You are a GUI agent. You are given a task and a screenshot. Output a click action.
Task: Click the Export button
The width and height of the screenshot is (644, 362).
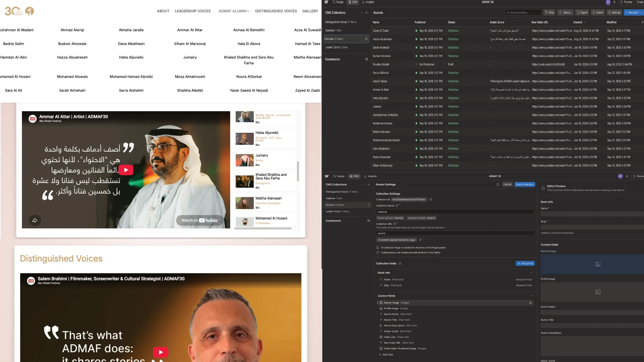pyautogui.click(x=582, y=13)
